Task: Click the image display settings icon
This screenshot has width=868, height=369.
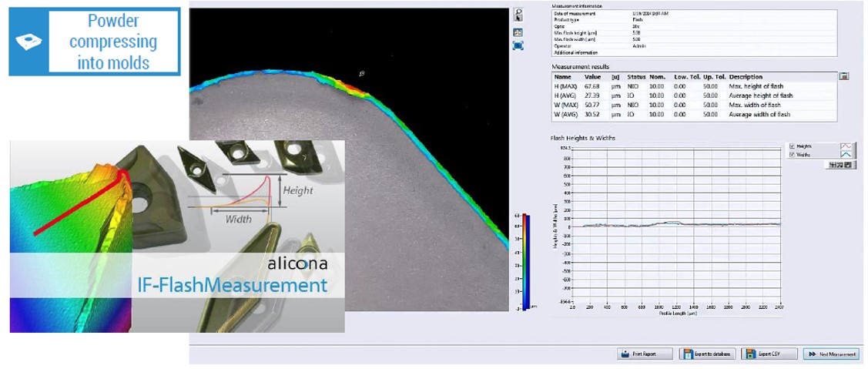Action: click(x=518, y=32)
